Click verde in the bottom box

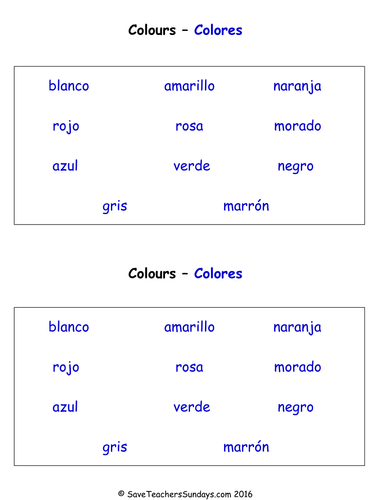tap(192, 407)
